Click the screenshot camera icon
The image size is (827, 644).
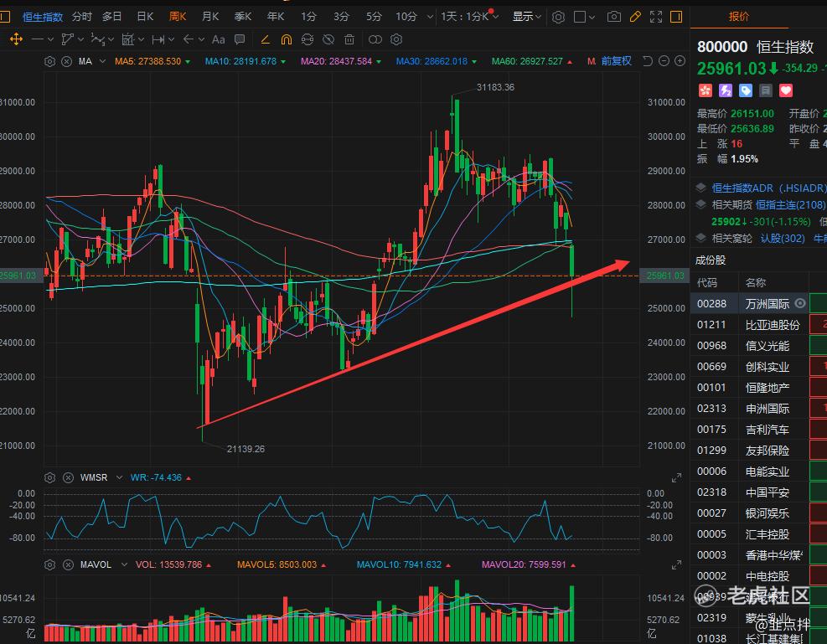pos(614,17)
